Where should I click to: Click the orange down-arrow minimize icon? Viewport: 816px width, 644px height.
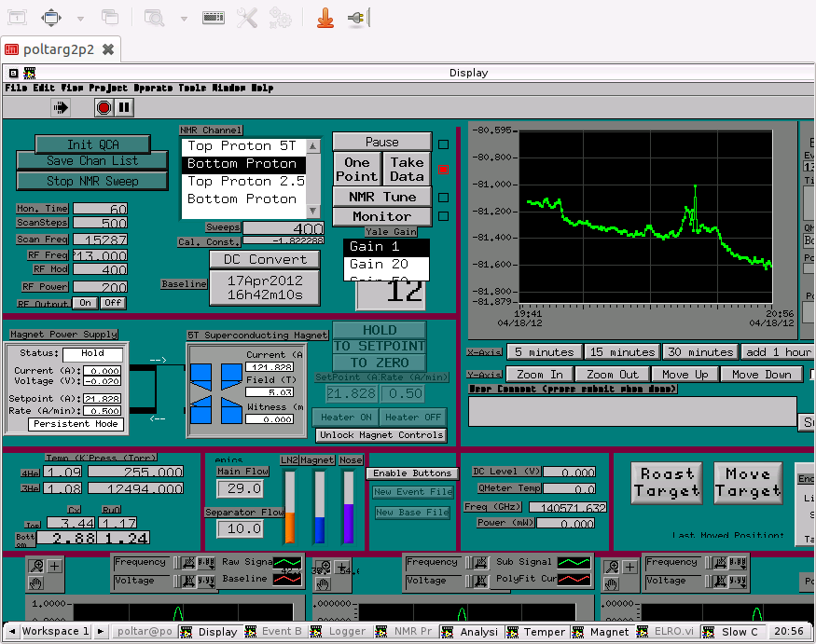click(325, 18)
